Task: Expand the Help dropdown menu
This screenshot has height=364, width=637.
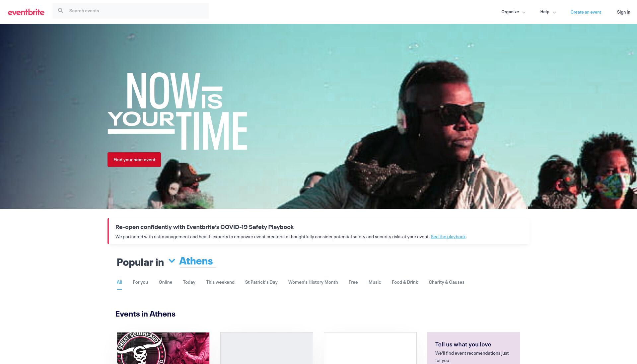Action: click(548, 12)
